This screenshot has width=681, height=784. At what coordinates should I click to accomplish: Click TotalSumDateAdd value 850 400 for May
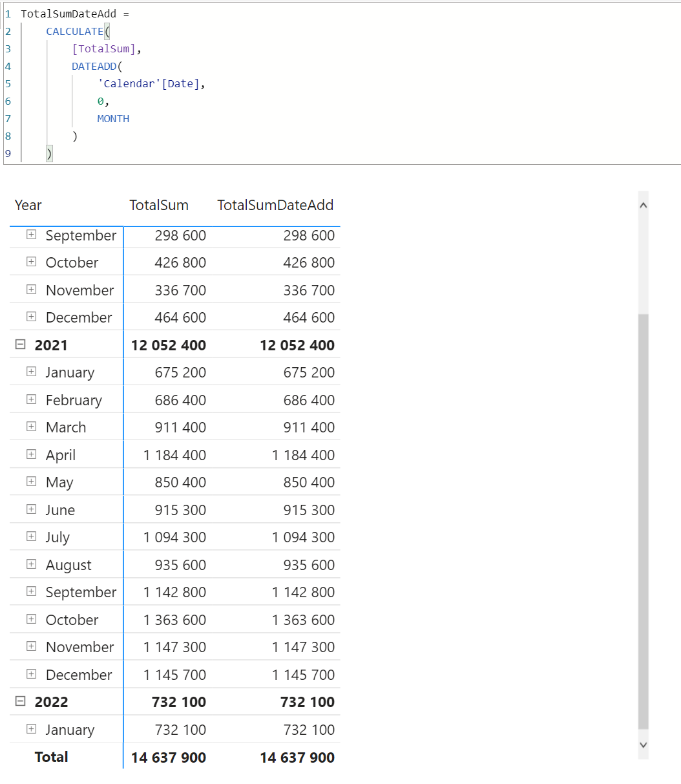pyautogui.click(x=309, y=482)
